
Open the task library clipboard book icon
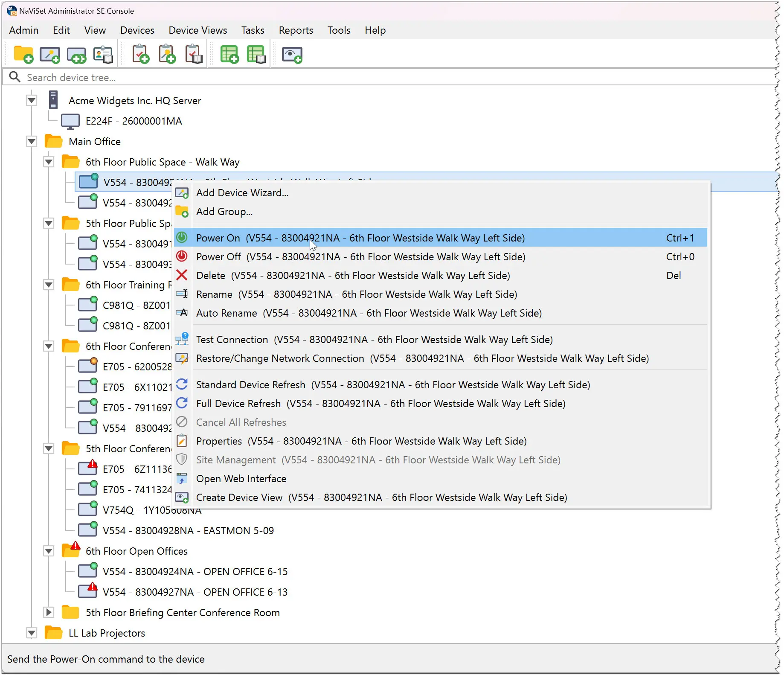pyautogui.click(x=194, y=55)
